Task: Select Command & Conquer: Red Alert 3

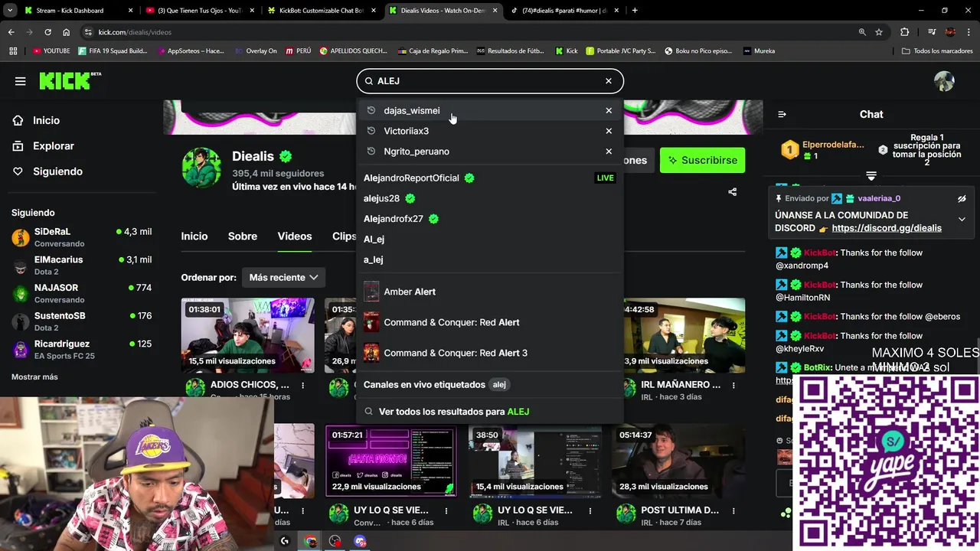Action: 490,353
